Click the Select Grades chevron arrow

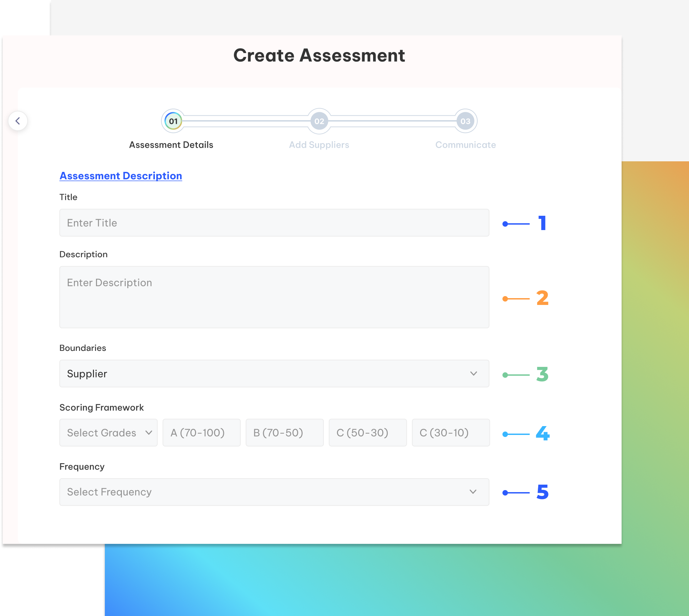click(x=149, y=433)
